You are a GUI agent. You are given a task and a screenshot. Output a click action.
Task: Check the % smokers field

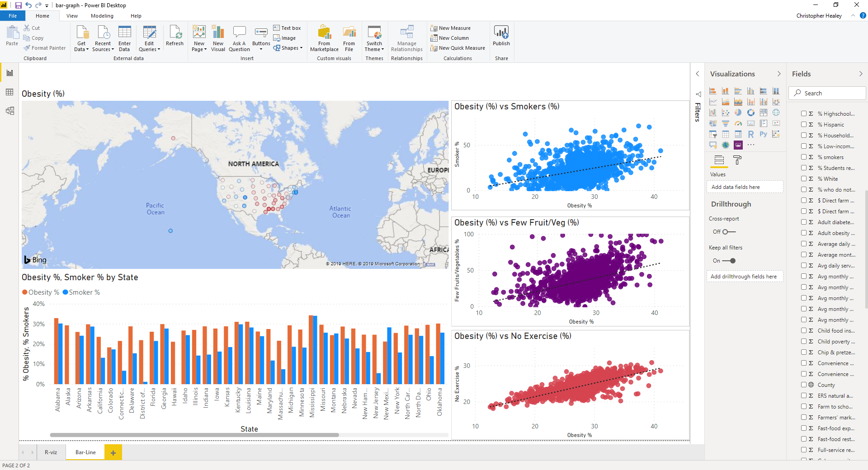pyautogui.click(x=804, y=157)
